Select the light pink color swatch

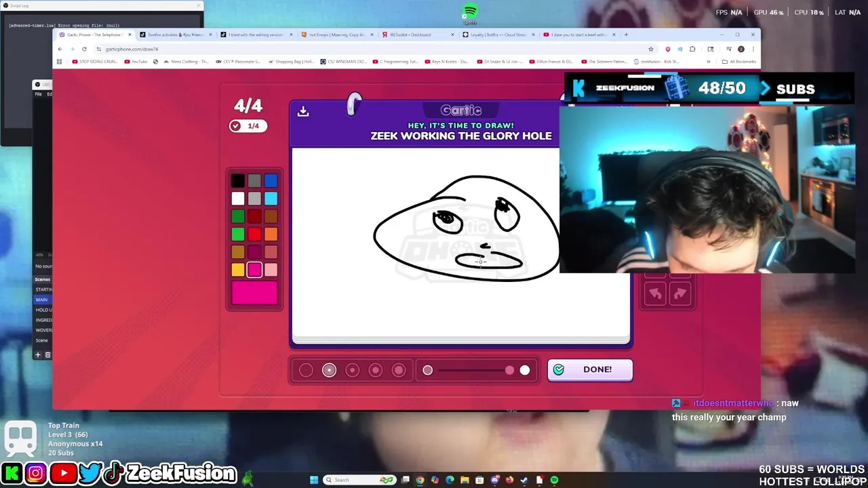pyautogui.click(x=271, y=270)
